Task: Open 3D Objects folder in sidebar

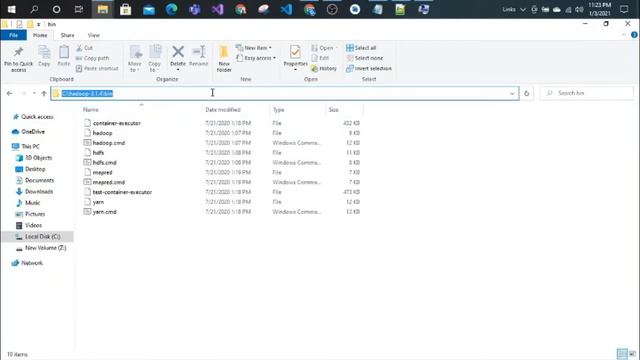Action: 38,158
